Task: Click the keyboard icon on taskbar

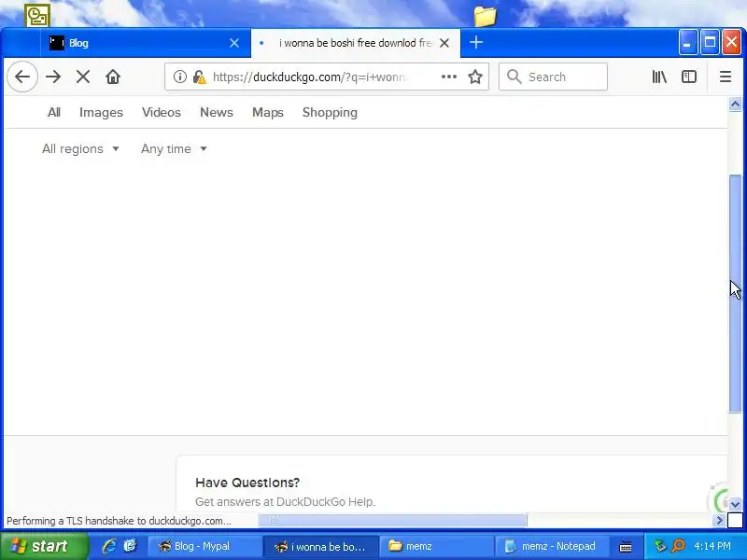Action: click(x=626, y=547)
